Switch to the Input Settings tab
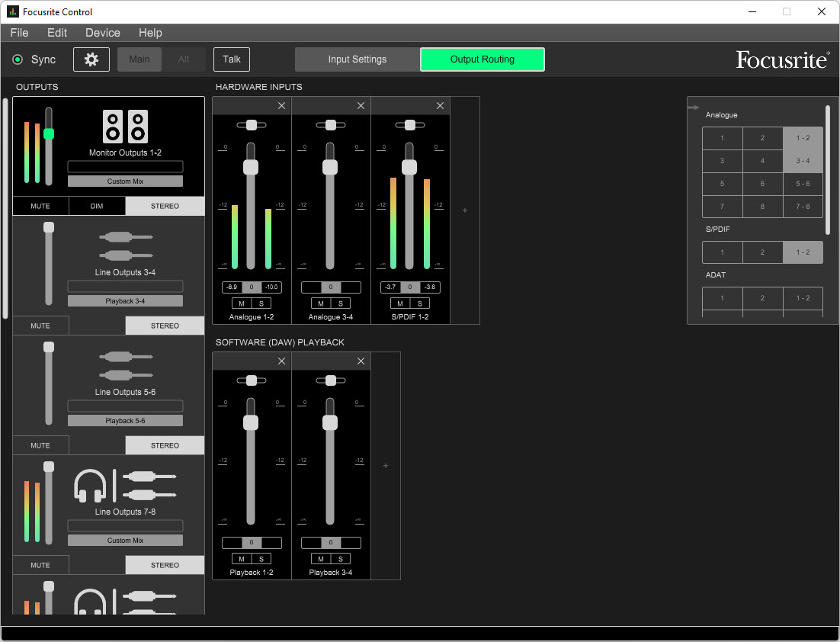Image resolution: width=840 pixels, height=642 pixels. [357, 59]
